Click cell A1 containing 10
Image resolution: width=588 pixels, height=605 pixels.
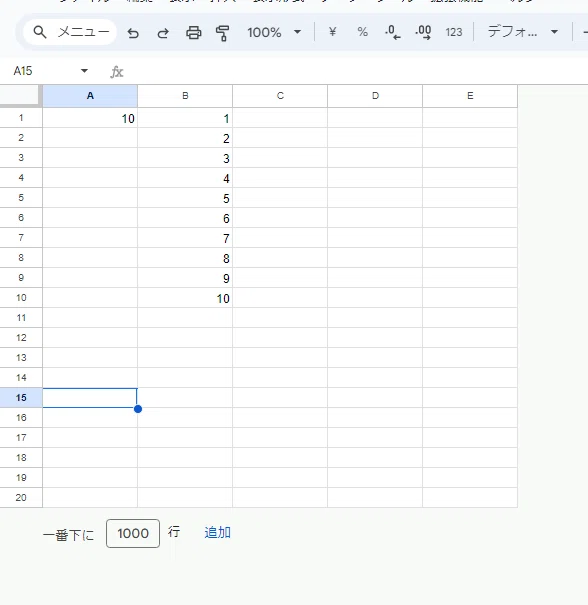tap(90, 118)
